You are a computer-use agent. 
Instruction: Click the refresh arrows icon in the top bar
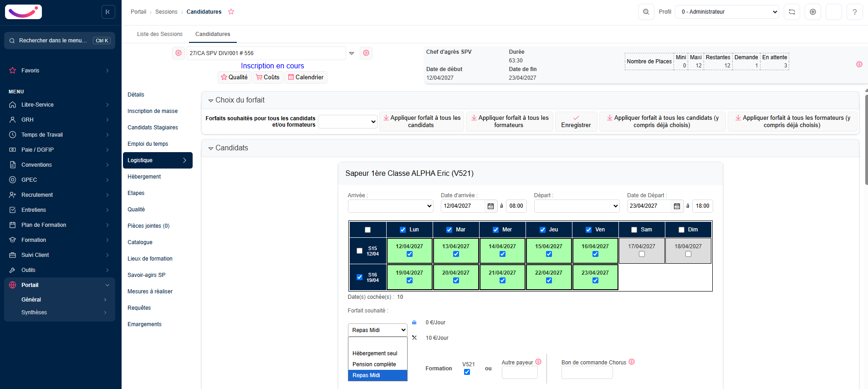click(x=792, y=12)
